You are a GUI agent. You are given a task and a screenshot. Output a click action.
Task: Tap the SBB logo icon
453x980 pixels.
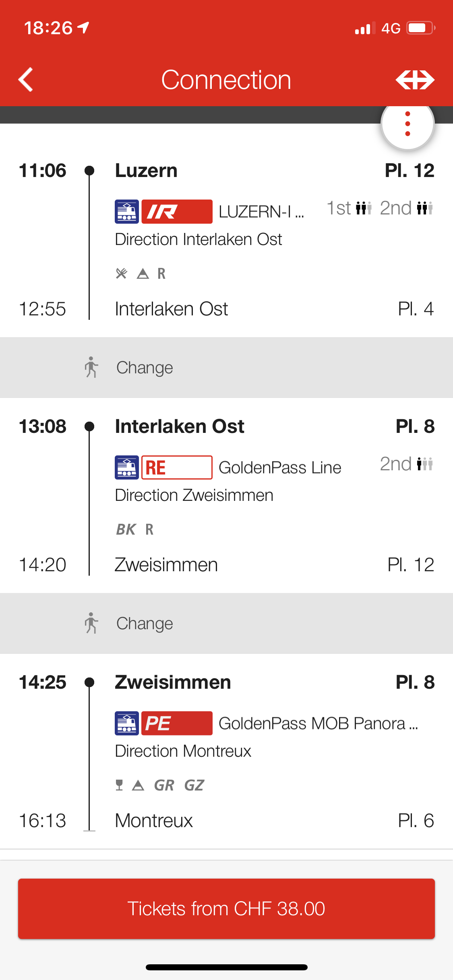415,80
